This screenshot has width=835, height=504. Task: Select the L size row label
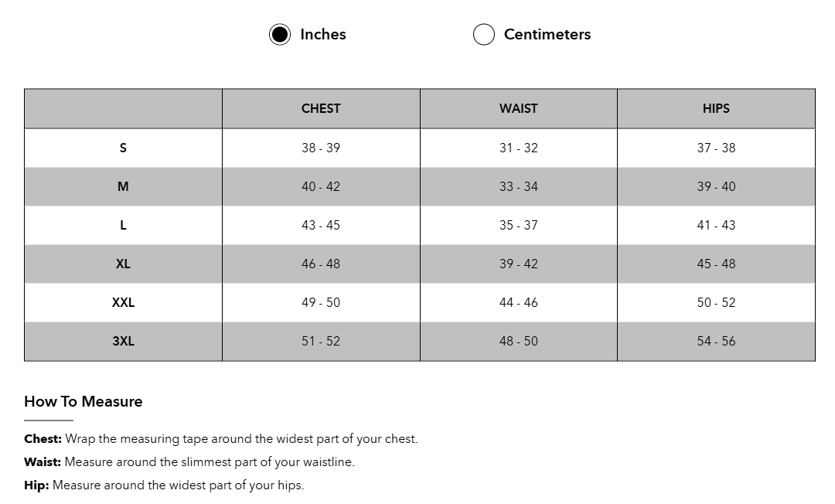[123, 225]
